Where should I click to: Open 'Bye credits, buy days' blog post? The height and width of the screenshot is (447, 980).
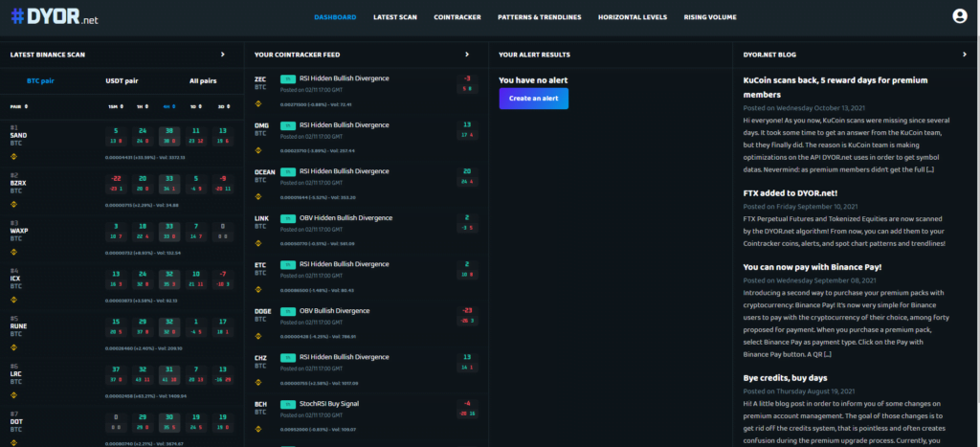pyautogui.click(x=785, y=378)
